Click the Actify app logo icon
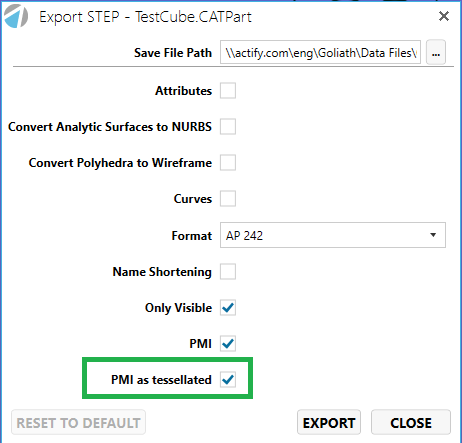462x443 pixels. (x=16, y=17)
